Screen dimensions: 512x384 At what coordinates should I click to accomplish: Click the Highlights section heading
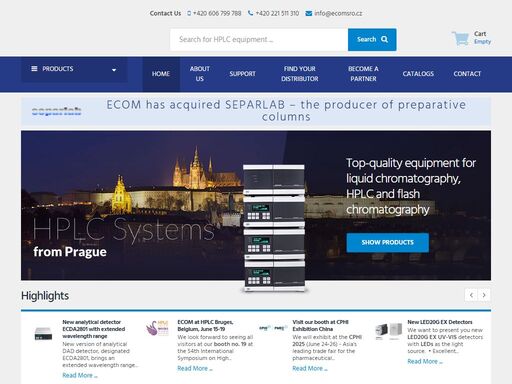[45, 296]
